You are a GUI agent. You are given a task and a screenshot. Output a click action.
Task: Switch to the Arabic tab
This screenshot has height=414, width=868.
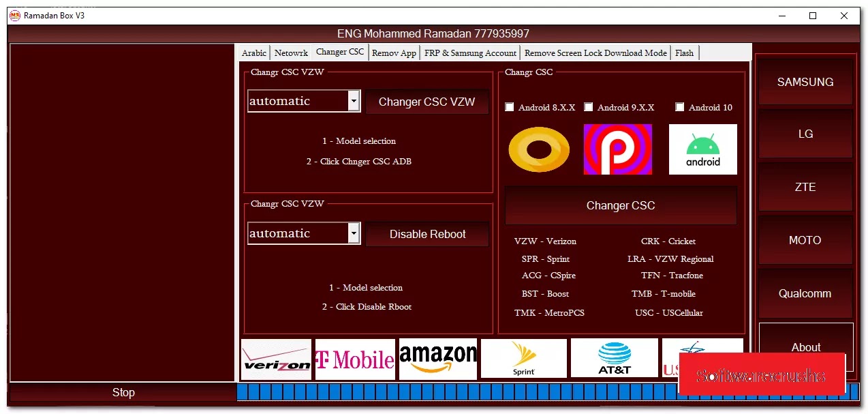tap(254, 53)
